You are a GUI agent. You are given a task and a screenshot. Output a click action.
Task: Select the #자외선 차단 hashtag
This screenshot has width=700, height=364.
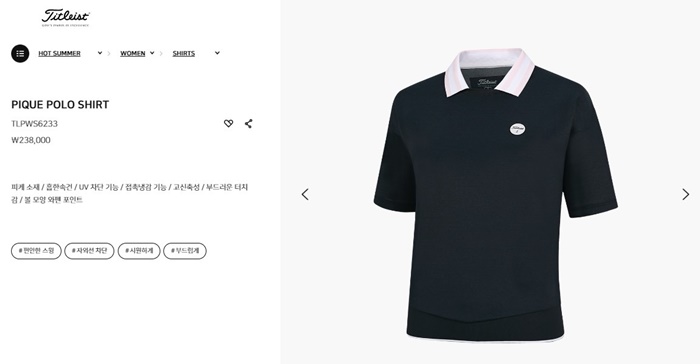coord(89,251)
